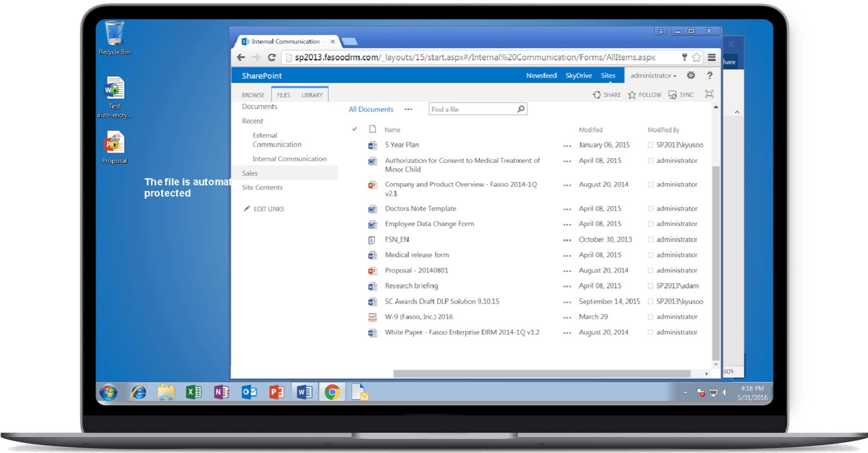The image size is (868, 453).
Task: Click document type column header icon
Action: (373, 129)
